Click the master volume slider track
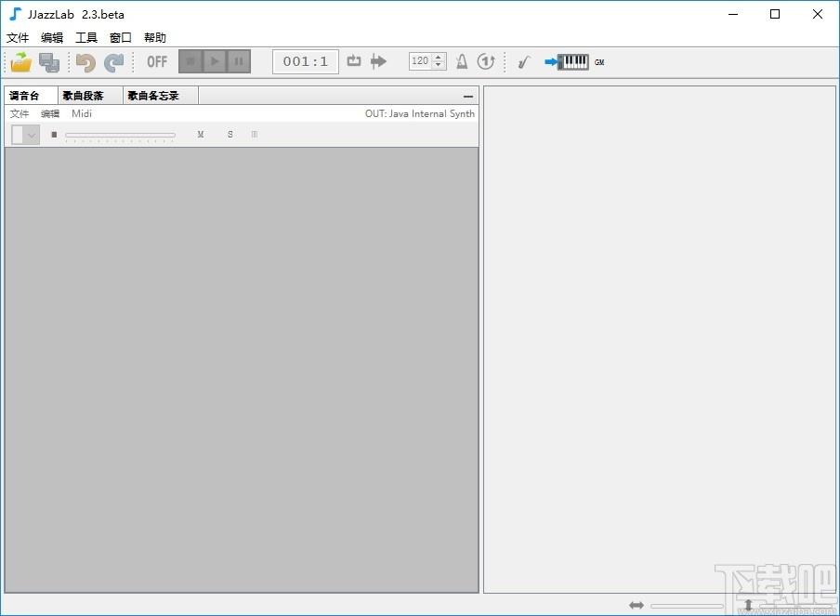Image resolution: width=840 pixels, height=616 pixels. click(120, 135)
